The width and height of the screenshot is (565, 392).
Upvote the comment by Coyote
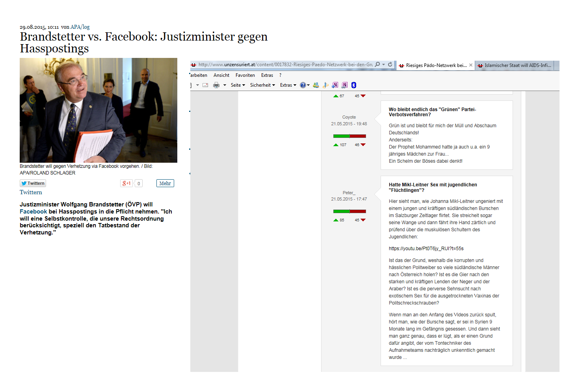336,145
